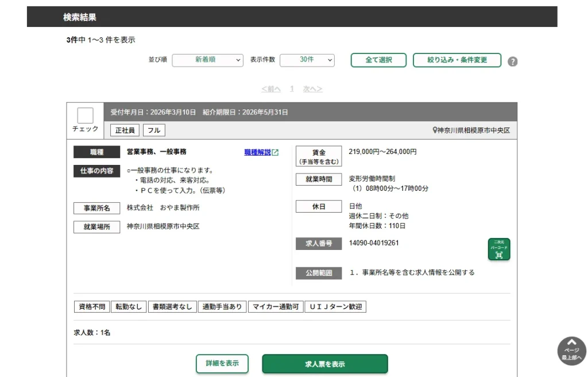Click the マイカー通勤可 tag
This screenshot has height=377, width=588.
[x=276, y=307]
